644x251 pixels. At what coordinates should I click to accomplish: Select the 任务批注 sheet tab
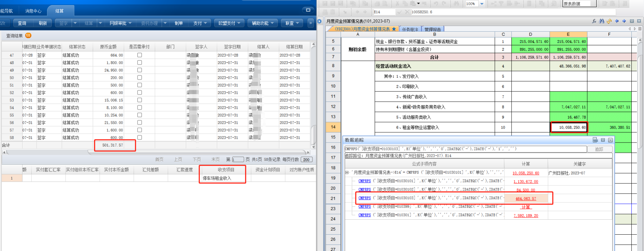(x=410, y=29)
